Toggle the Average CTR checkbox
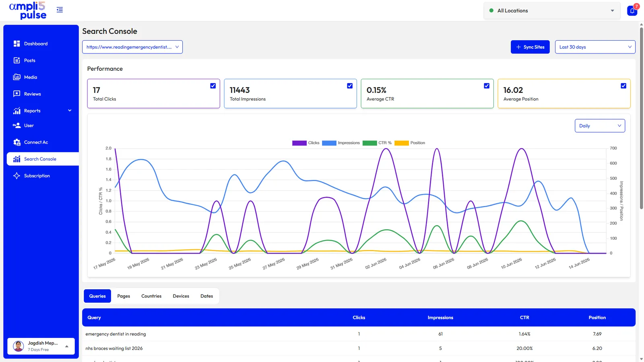The height and width of the screenshot is (362, 644). 487,86
